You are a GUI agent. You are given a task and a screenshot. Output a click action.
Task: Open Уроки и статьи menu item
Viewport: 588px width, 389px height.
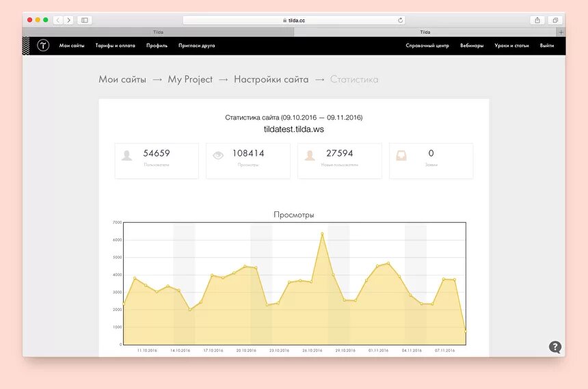coord(511,45)
